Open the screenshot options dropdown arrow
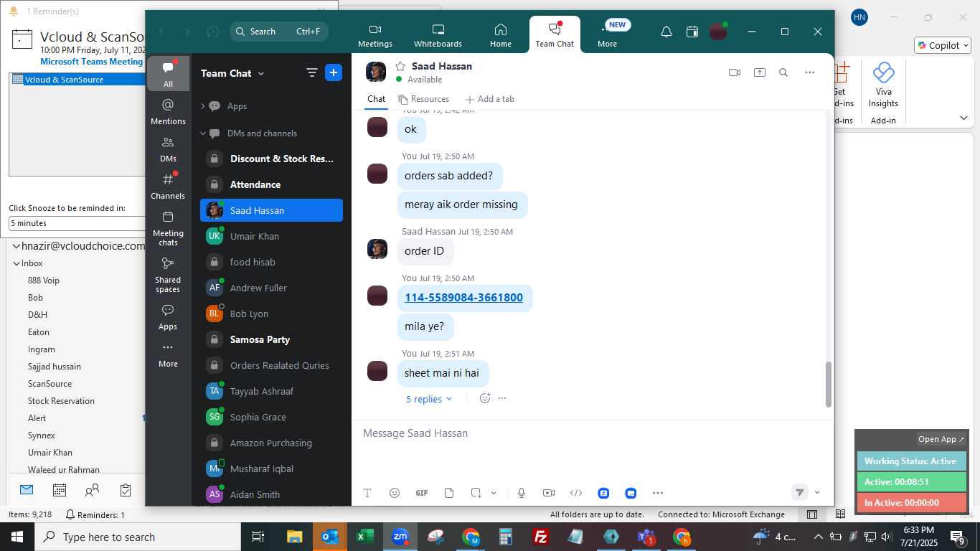This screenshot has width=980, height=551. [x=494, y=493]
